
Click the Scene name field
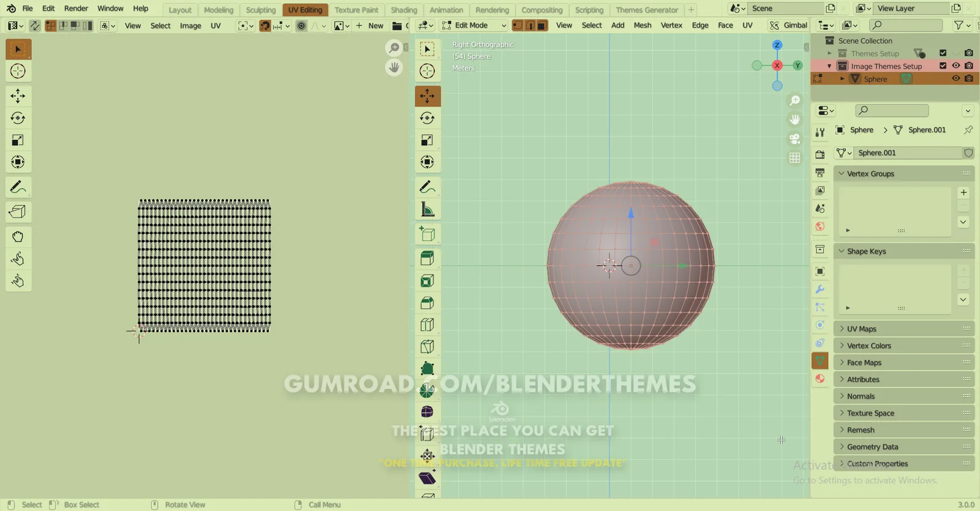(x=786, y=9)
